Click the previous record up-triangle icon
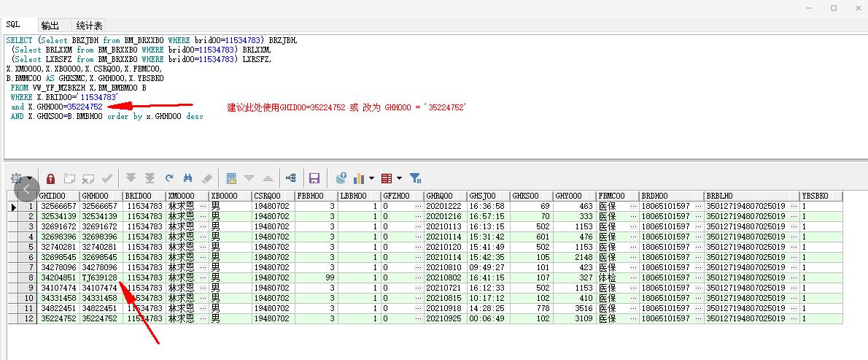The width and height of the screenshot is (868, 360). click(268, 178)
